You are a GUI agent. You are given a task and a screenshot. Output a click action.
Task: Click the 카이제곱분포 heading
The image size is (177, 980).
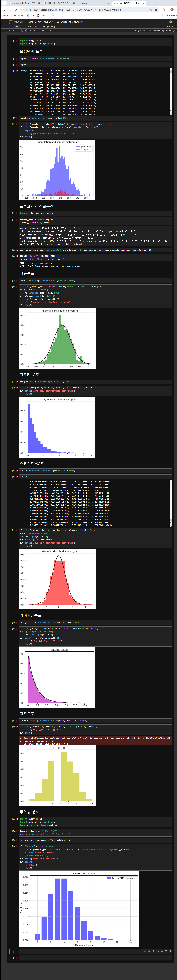[30, 615]
